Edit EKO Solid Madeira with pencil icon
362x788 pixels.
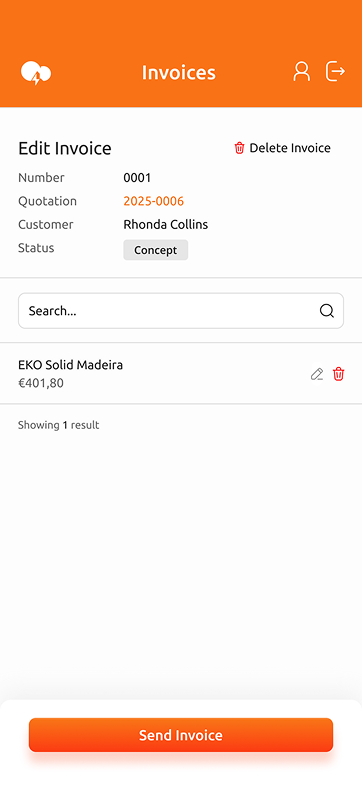coord(317,374)
